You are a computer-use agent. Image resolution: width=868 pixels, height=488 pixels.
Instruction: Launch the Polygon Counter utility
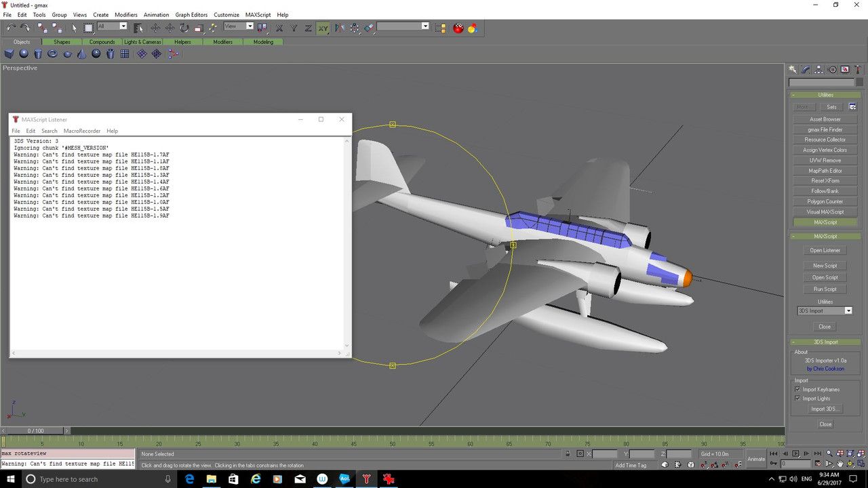(825, 202)
